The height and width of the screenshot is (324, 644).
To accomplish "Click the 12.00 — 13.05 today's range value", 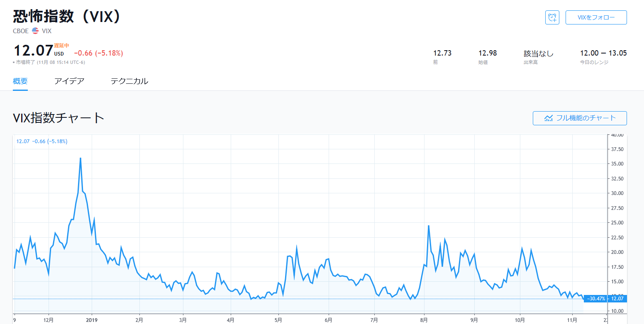I will pos(603,53).
